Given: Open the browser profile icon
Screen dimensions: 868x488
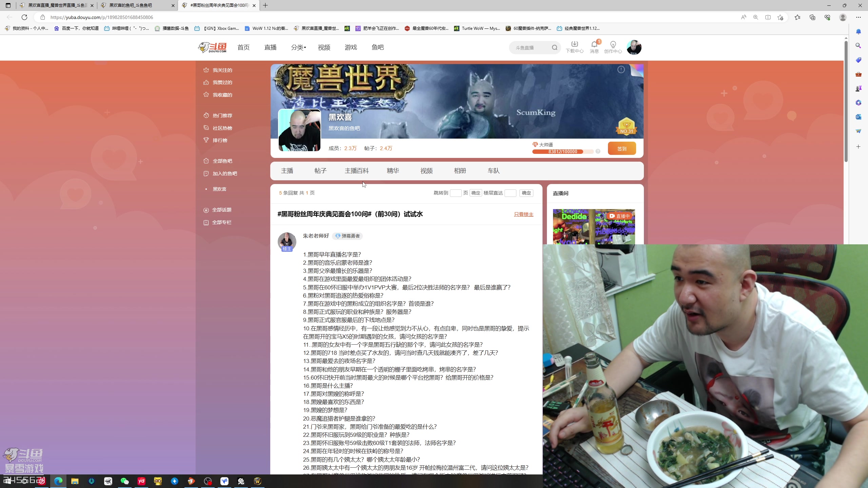Looking at the screenshot, I should [843, 17].
